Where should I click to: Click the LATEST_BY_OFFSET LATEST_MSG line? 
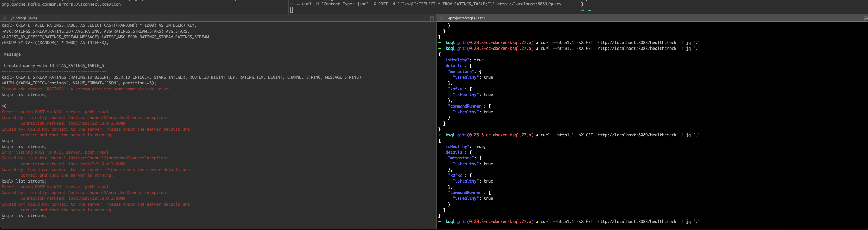pyautogui.click(x=105, y=37)
